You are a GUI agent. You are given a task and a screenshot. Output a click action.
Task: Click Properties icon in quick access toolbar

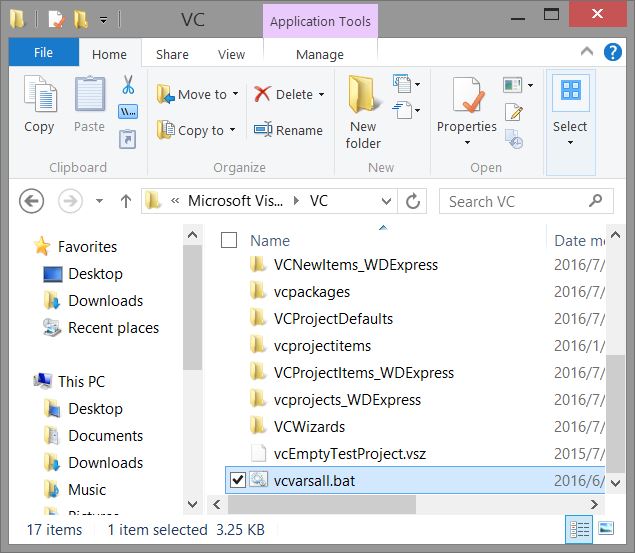pos(56,19)
